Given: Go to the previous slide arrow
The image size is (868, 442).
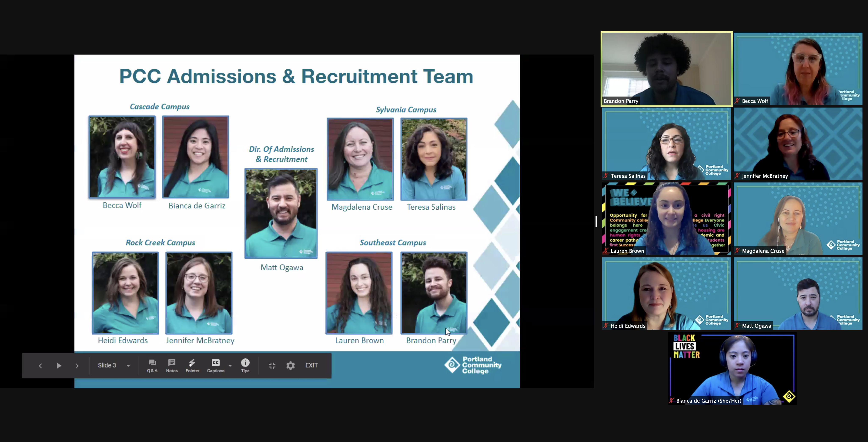Looking at the screenshot, I should point(40,366).
